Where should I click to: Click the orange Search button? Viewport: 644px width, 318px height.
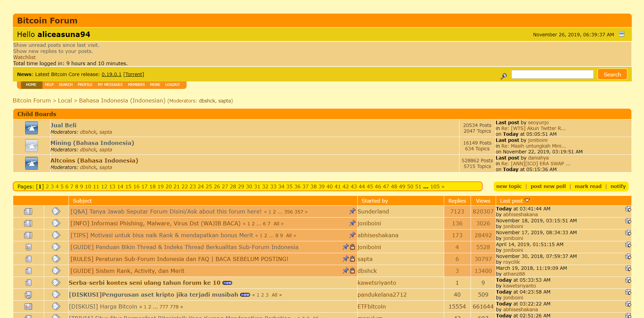tap(612, 74)
